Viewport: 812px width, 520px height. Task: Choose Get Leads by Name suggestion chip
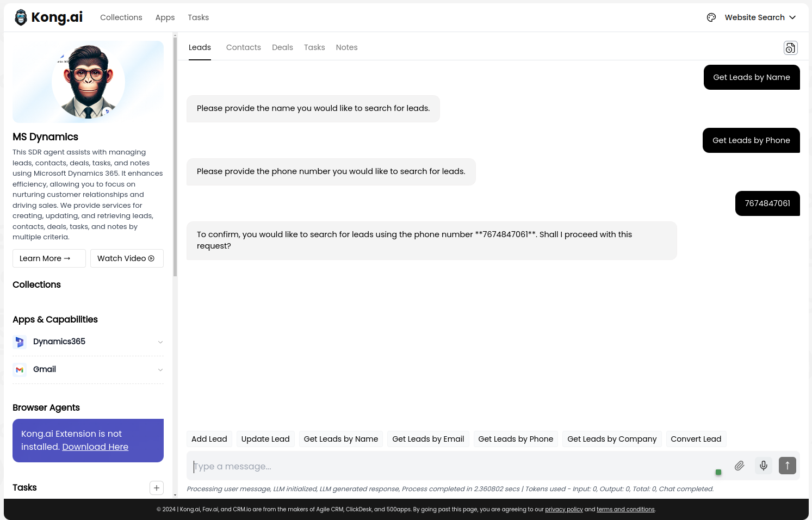pyautogui.click(x=341, y=439)
